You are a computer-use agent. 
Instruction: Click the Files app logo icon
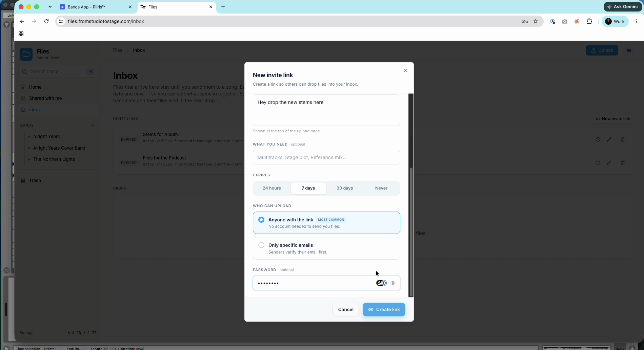click(26, 54)
